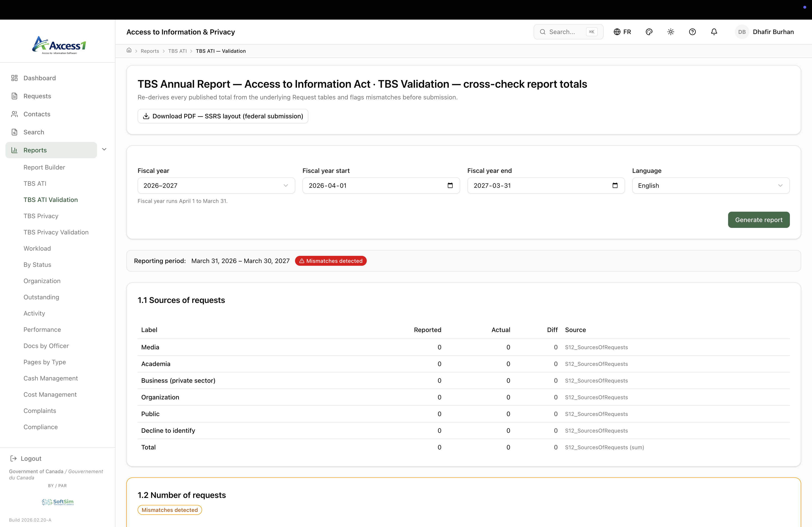Switch language to FR
Screen dimensions: 812x527
click(622, 32)
